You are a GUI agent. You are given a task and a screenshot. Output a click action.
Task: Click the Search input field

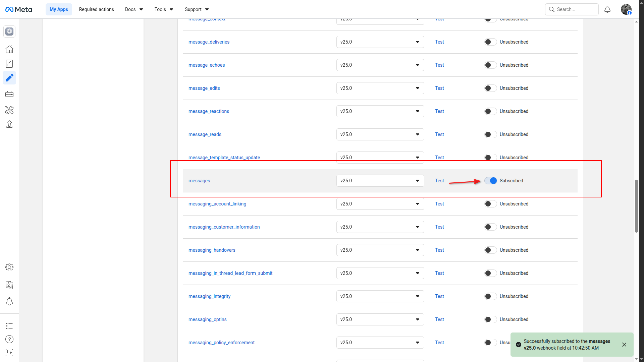pyautogui.click(x=575, y=9)
